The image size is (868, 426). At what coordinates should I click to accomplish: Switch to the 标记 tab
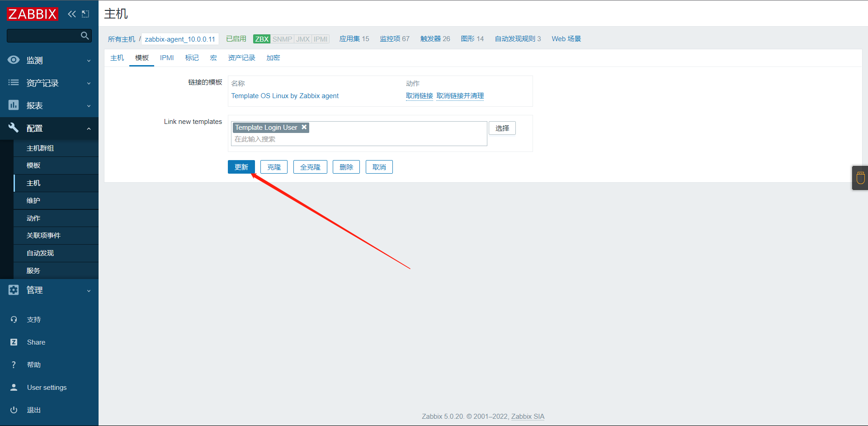point(192,58)
